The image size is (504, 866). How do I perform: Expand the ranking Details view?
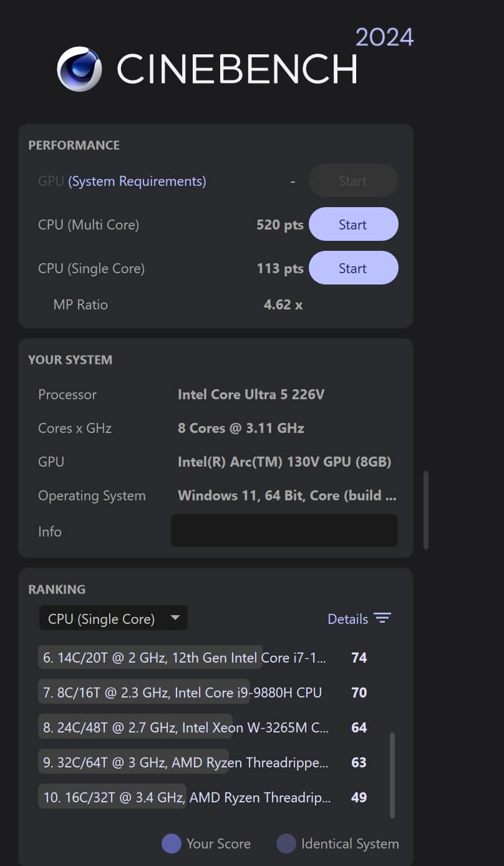[347, 619]
